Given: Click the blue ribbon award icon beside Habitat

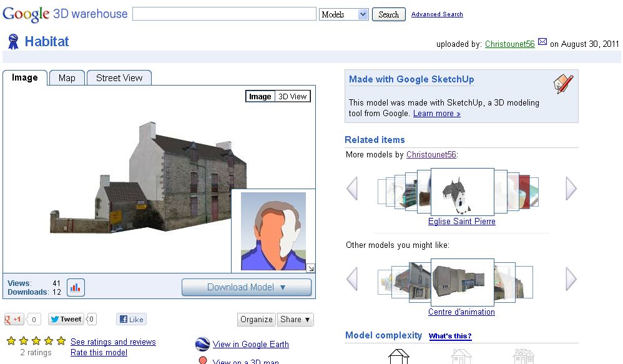Looking at the screenshot, I should pyautogui.click(x=13, y=42).
